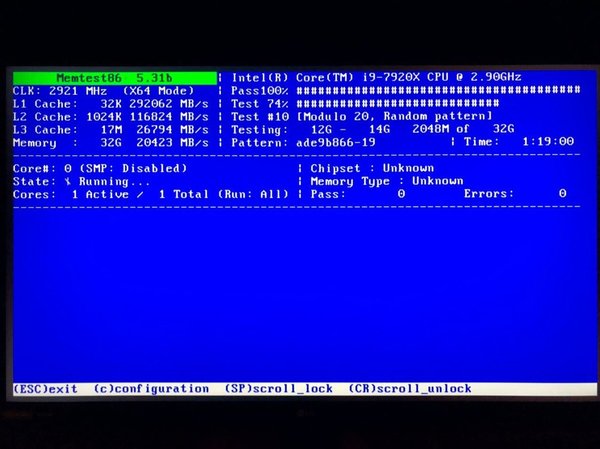
Task: Click the Chipset : Unknown entry
Action: (x=372, y=168)
